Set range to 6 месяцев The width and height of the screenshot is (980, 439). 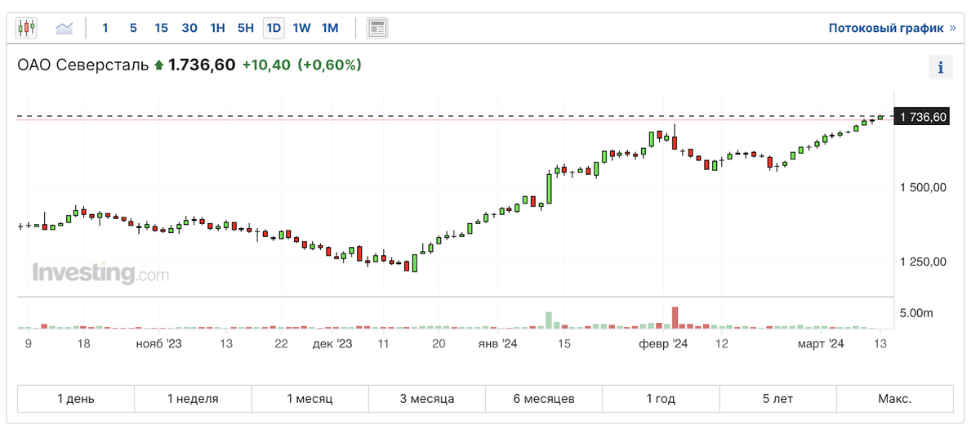pos(544,399)
